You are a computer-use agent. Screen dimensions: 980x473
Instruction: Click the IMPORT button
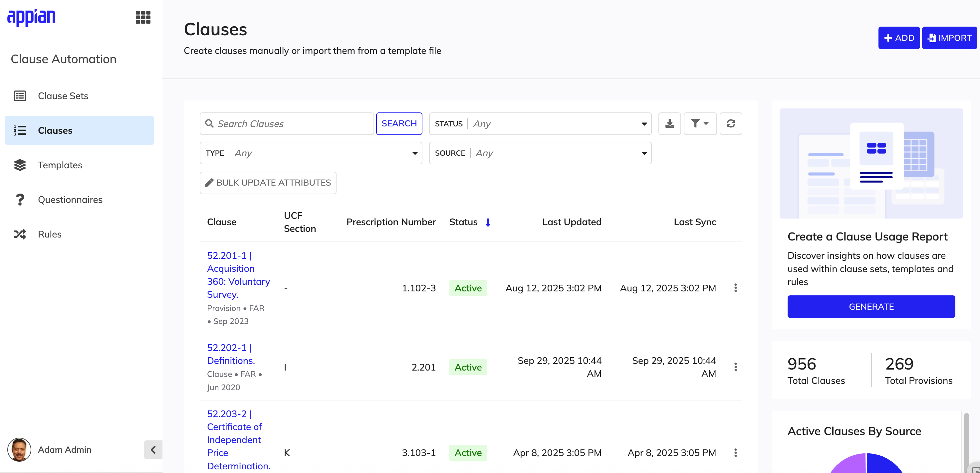[x=950, y=38]
